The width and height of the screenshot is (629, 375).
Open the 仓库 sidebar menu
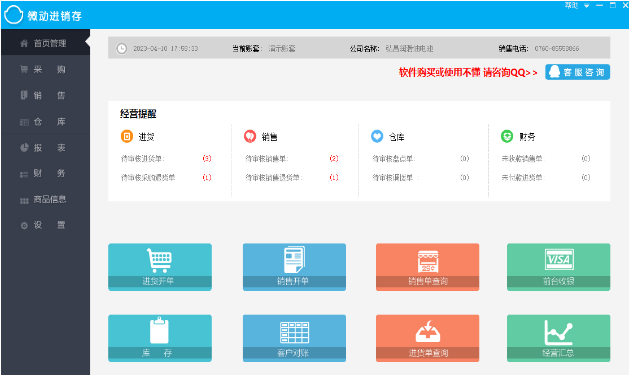(45, 122)
